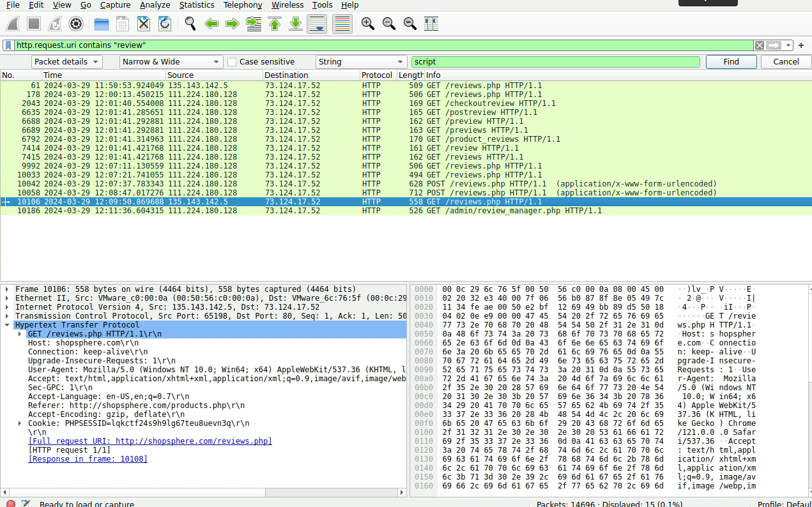Follow the Full request URI link

pos(150,441)
